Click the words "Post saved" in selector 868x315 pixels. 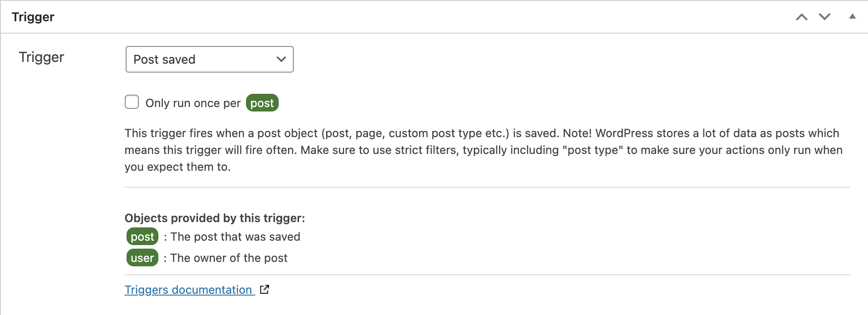coord(164,59)
